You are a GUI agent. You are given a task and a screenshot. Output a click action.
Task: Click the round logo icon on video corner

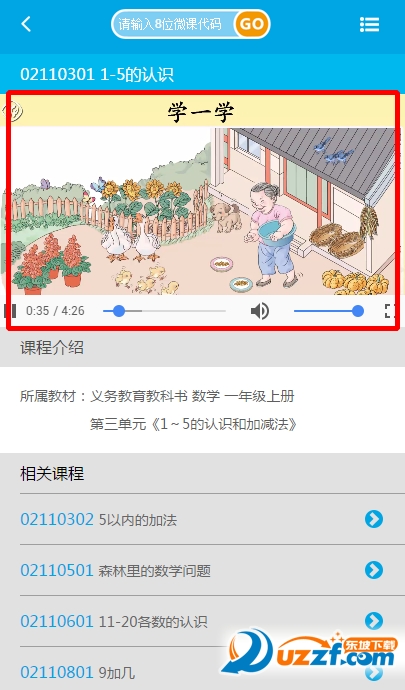13,111
